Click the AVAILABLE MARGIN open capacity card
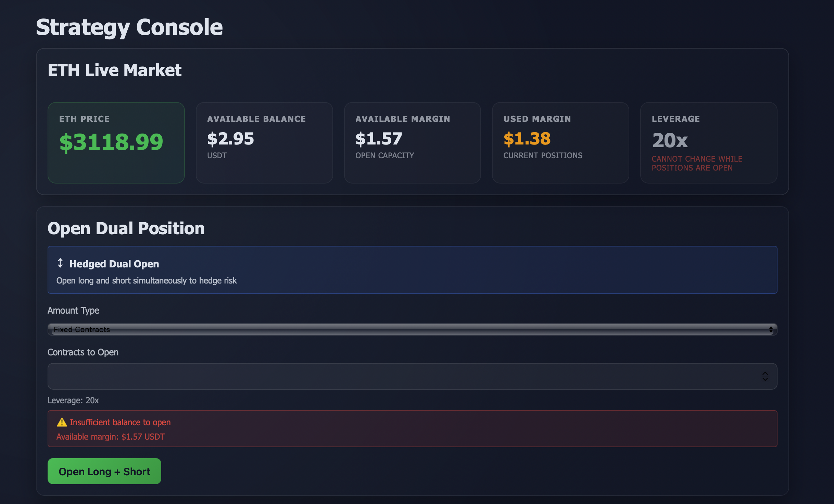Screen dimensions: 834x504 click(412, 142)
